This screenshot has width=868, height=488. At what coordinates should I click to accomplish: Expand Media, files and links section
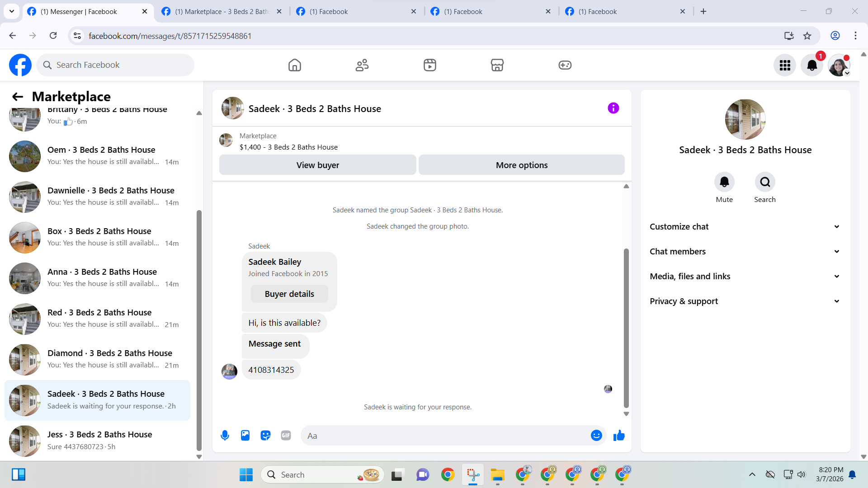point(745,277)
